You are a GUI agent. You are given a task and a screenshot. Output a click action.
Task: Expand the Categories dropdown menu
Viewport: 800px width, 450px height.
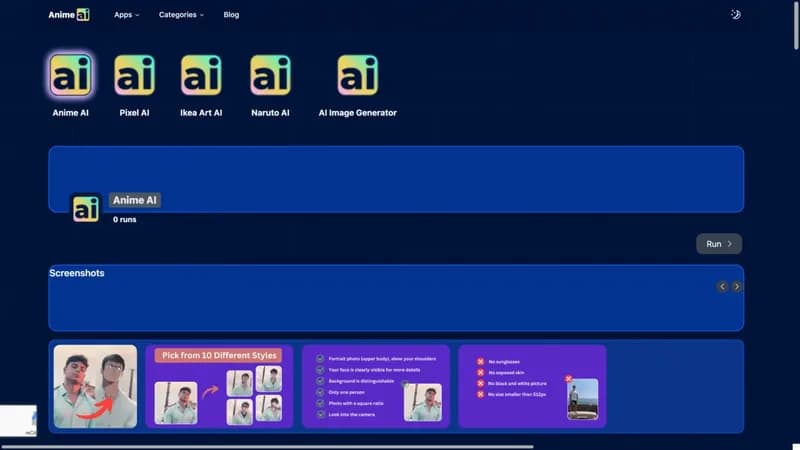click(x=181, y=15)
